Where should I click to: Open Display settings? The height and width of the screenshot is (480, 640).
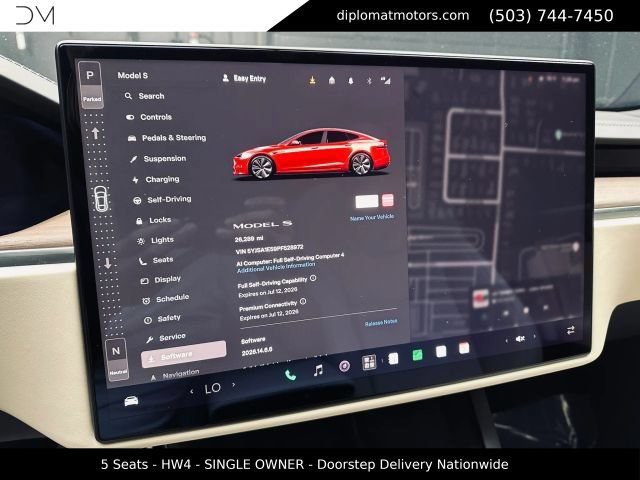(160, 280)
